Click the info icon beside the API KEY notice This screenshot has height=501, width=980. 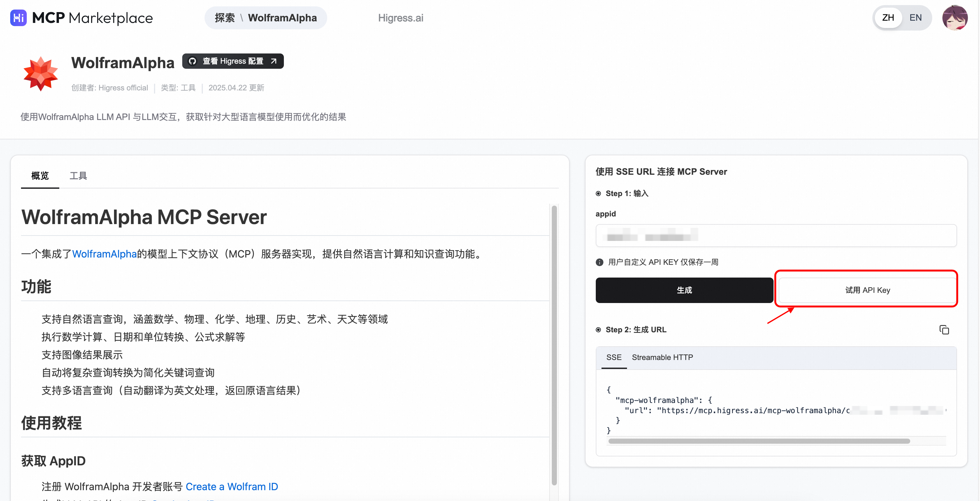[599, 262]
